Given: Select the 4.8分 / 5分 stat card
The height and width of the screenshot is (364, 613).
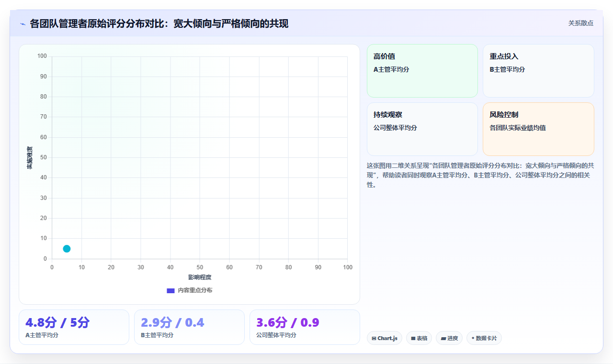Looking at the screenshot, I should [x=74, y=327].
